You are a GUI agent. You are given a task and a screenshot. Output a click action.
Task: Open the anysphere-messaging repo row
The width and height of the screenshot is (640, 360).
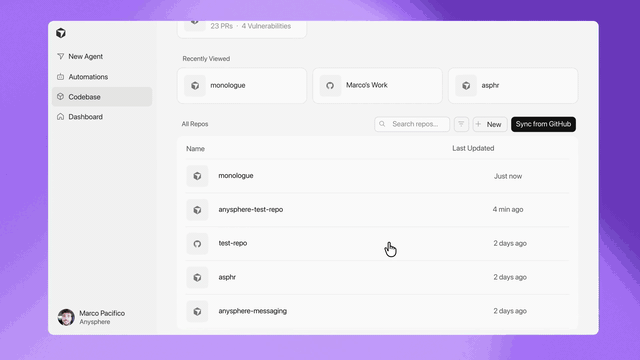tap(377, 311)
